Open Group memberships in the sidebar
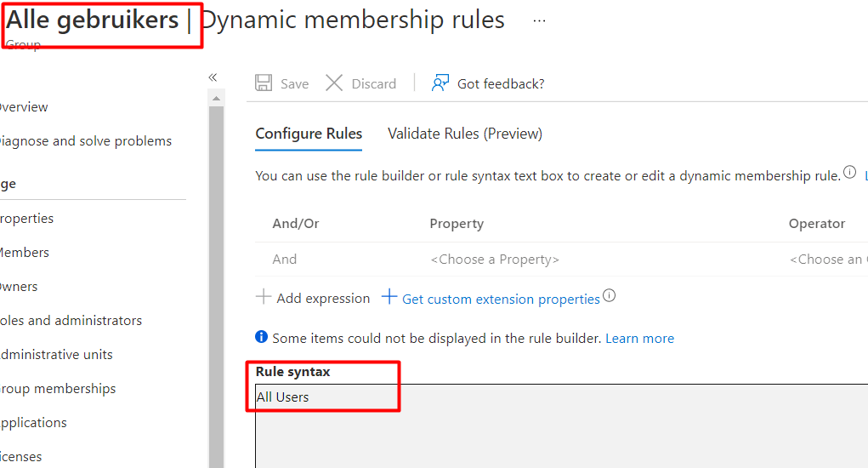This screenshot has height=468, width=868. coord(58,389)
